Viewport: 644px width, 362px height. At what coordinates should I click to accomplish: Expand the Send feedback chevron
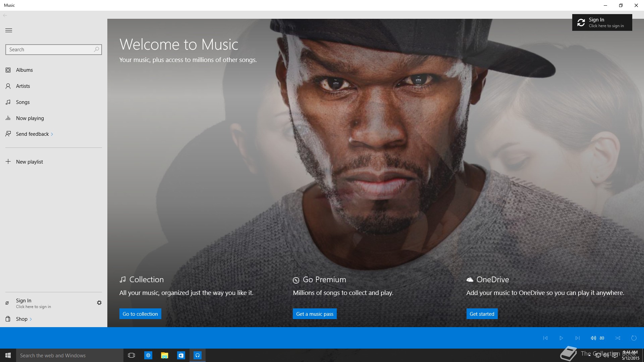click(52, 134)
